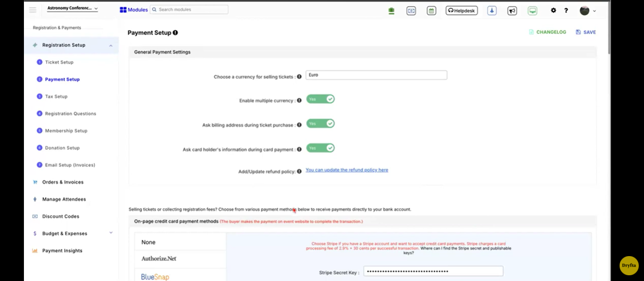Open Payment Insights from the sidebar
Image resolution: width=644 pixels, height=281 pixels.
tap(61, 250)
